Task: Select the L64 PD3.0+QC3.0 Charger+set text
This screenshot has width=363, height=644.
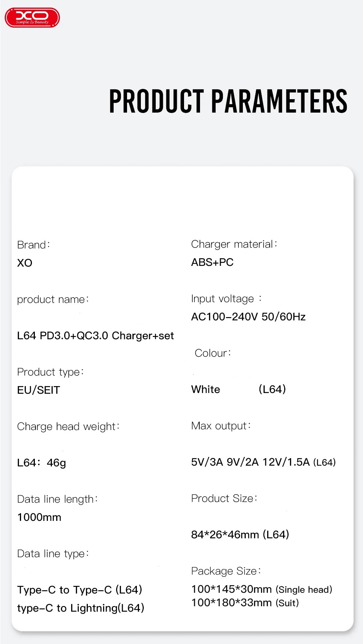Action: pyautogui.click(x=95, y=336)
